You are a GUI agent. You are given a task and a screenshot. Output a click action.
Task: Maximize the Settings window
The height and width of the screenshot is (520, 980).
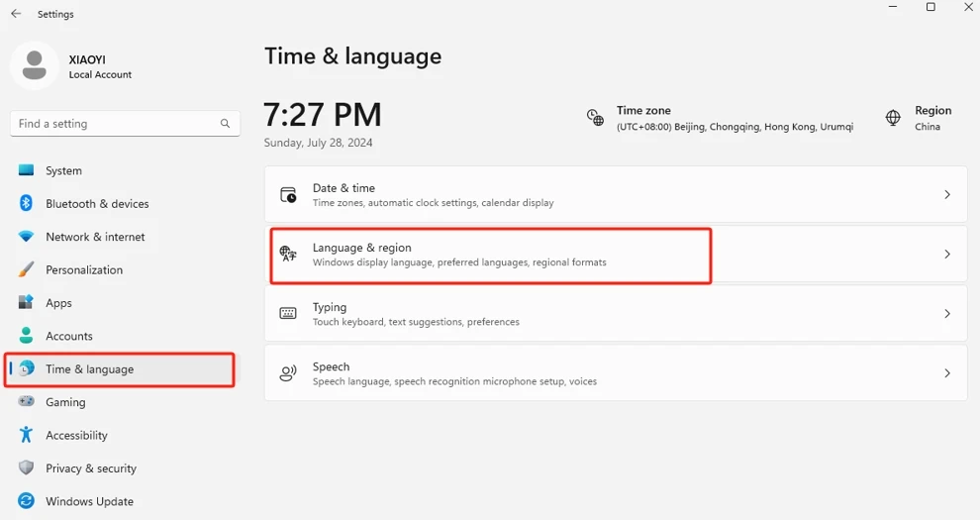click(931, 7)
